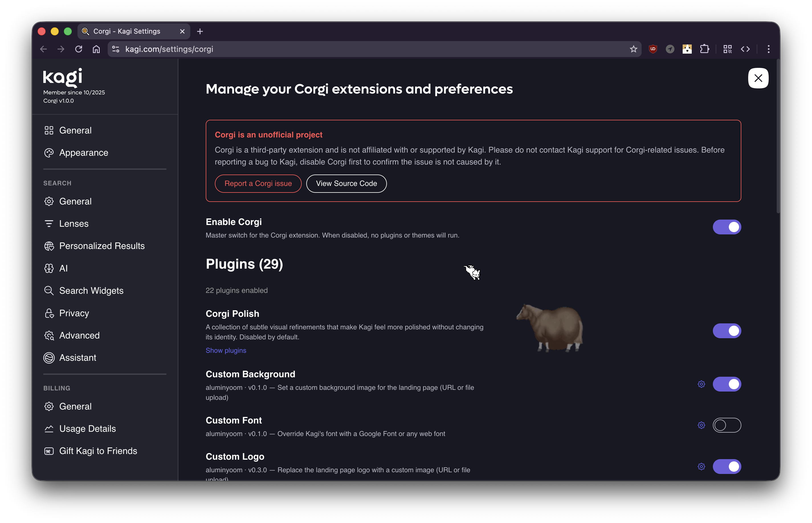This screenshot has height=523, width=812.
Task: Click the browser forward arrow
Action: 61,49
